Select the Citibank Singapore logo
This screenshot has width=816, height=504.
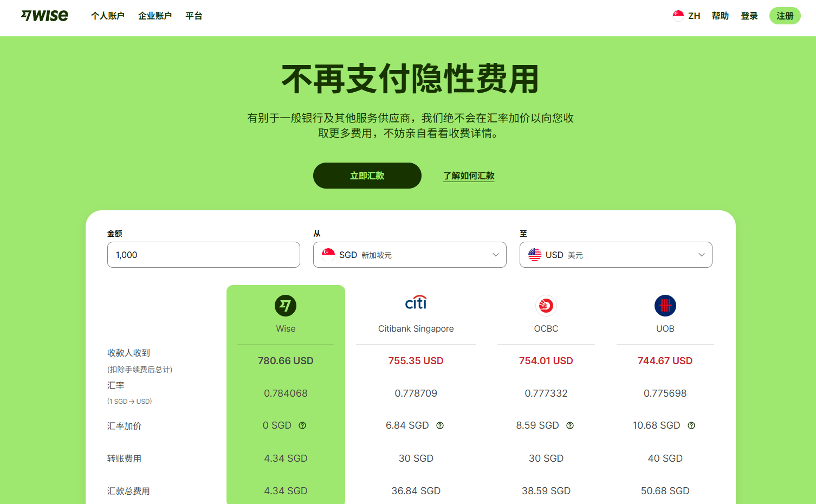click(416, 304)
